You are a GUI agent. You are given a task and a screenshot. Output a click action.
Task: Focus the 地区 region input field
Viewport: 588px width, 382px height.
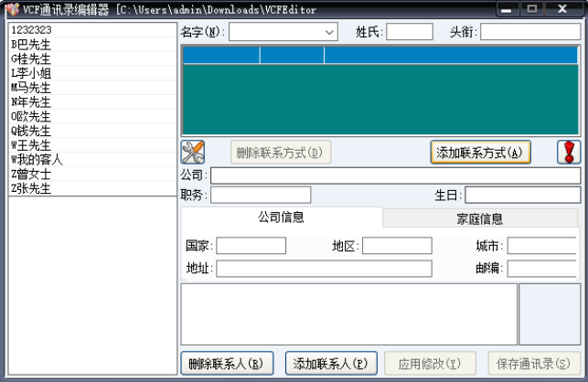[x=397, y=246]
